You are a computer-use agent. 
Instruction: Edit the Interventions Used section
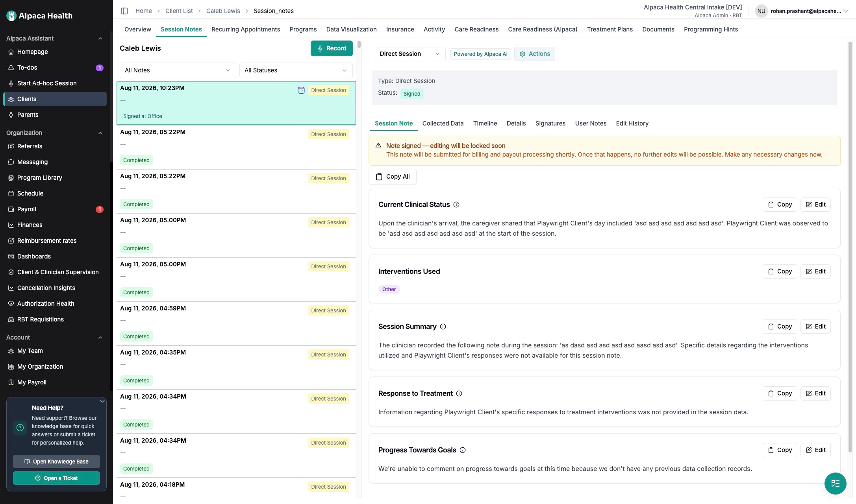pos(815,271)
